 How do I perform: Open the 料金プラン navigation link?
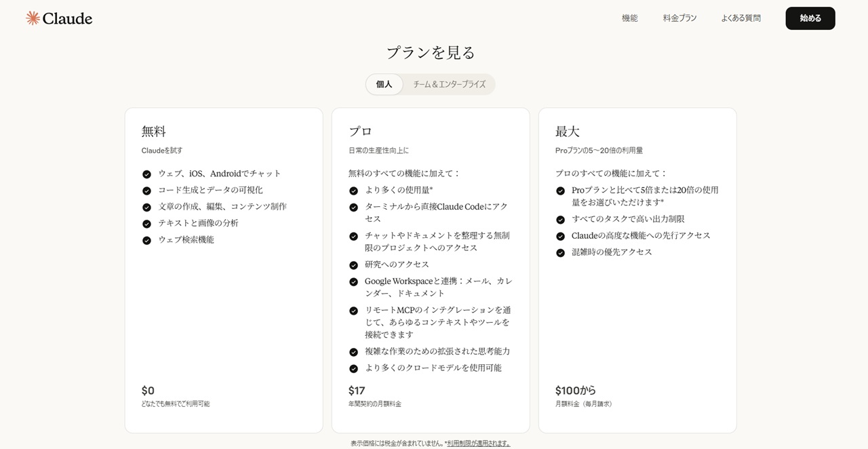(679, 18)
